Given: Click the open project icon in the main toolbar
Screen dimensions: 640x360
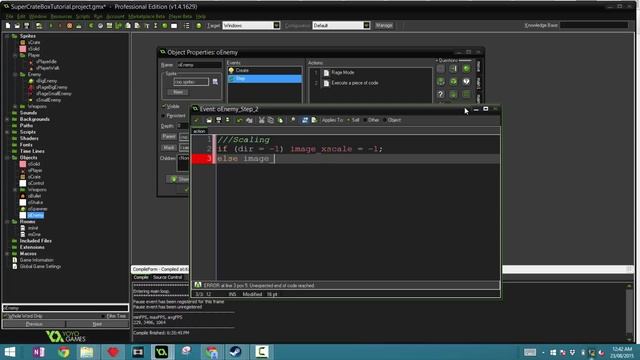Looking at the screenshot, I should point(17,26).
